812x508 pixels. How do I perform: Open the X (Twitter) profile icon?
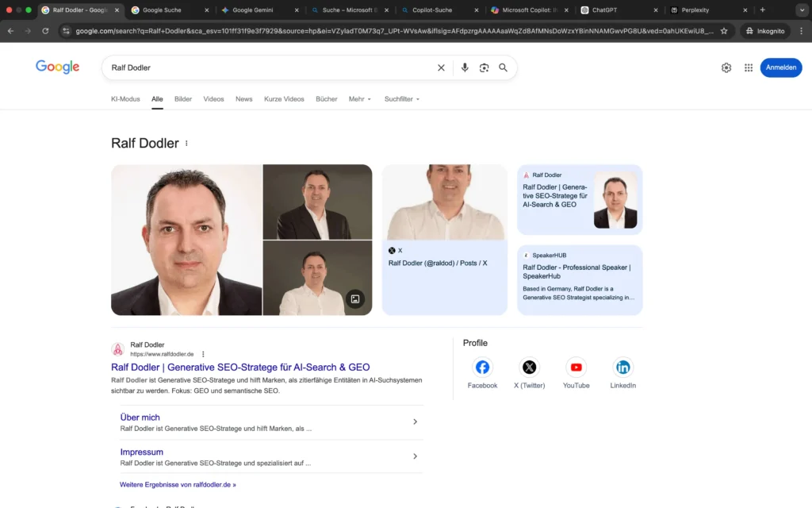pyautogui.click(x=529, y=368)
